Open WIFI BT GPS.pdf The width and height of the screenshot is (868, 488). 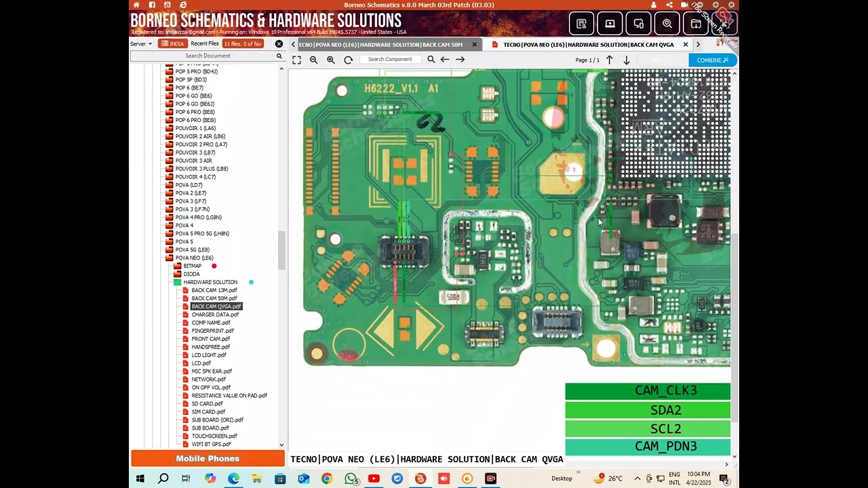point(211,444)
